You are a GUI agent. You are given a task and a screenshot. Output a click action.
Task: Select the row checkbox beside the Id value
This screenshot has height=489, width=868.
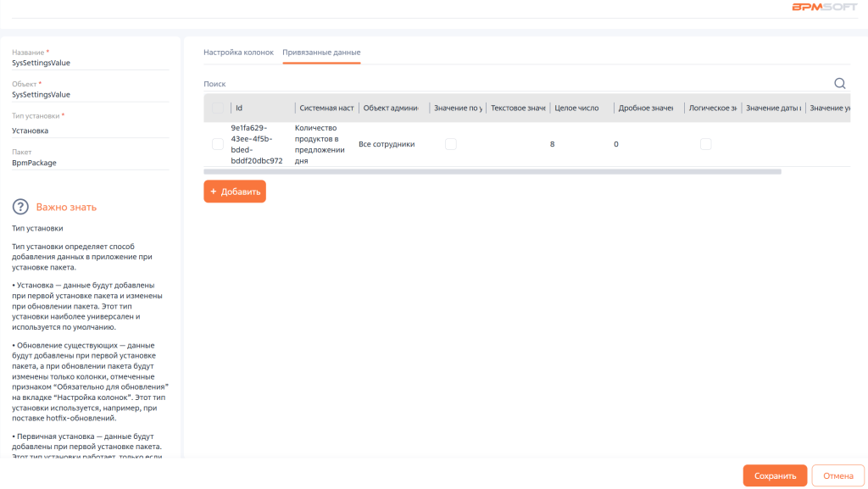[218, 144]
